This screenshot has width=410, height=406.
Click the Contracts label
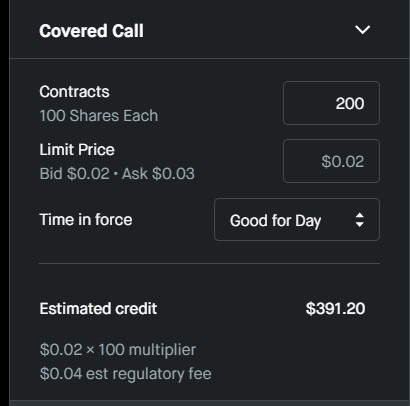[74, 92]
